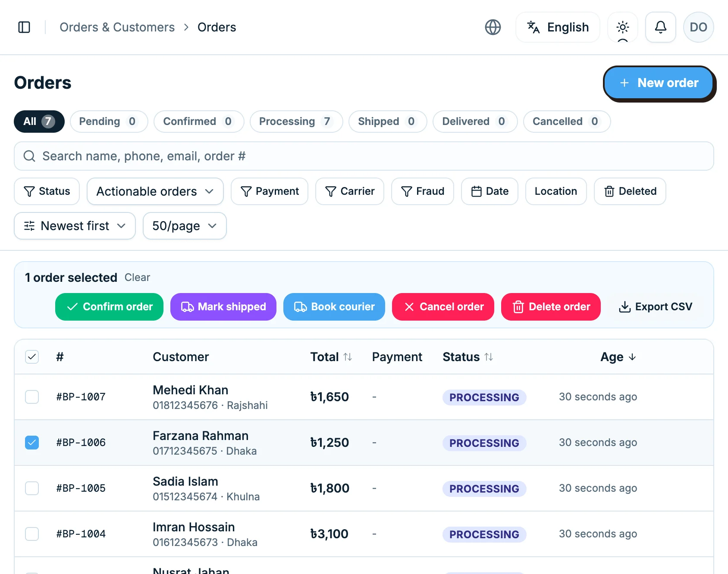The height and width of the screenshot is (574, 728).
Task: Toggle the select-all header checkbox
Action: (x=32, y=357)
